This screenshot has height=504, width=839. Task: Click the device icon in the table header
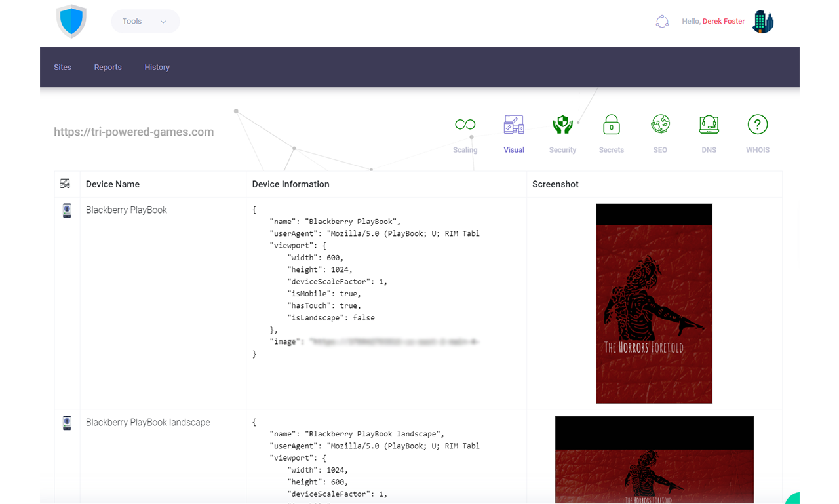[66, 184]
